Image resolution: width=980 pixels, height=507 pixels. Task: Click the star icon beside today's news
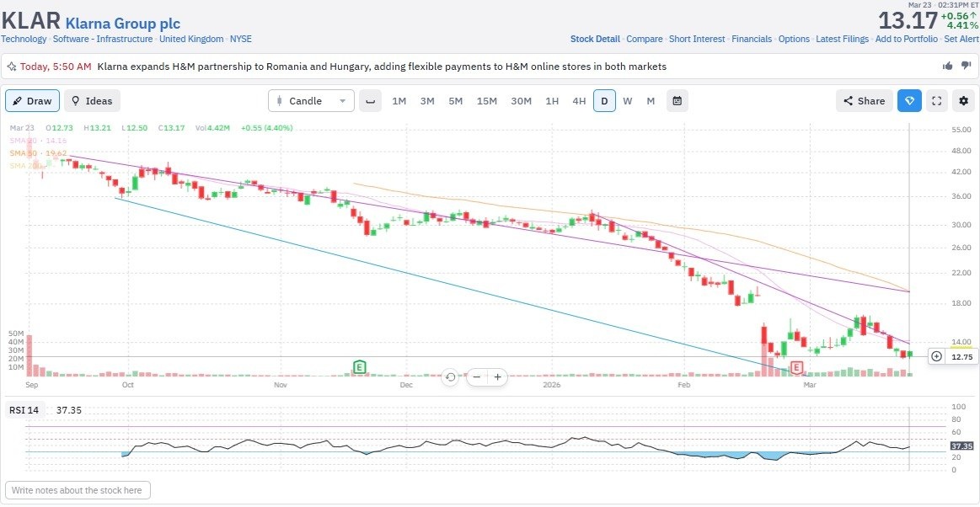pos(11,67)
